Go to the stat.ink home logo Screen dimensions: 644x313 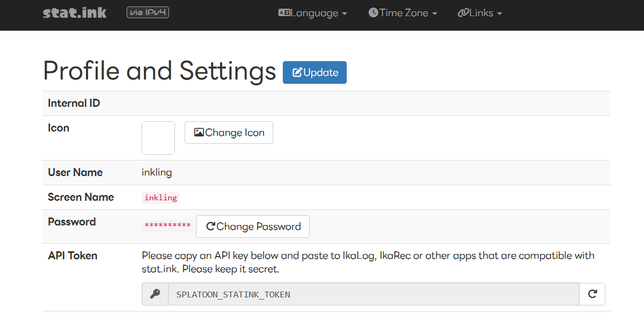point(75,13)
